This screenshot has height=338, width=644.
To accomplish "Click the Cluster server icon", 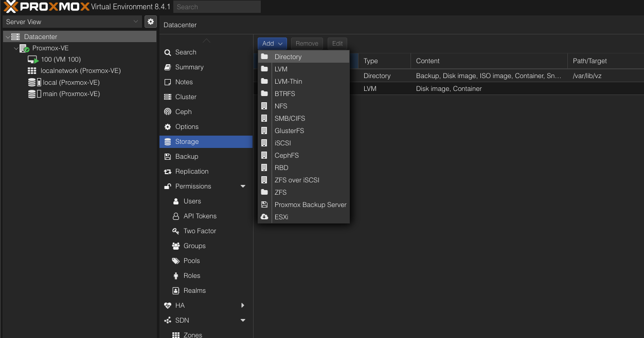I will point(167,97).
